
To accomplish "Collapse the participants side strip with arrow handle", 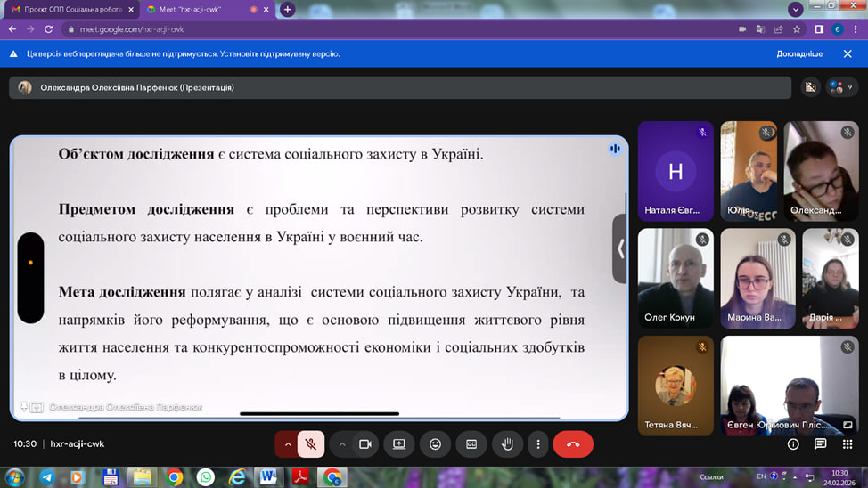I will (620, 249).
